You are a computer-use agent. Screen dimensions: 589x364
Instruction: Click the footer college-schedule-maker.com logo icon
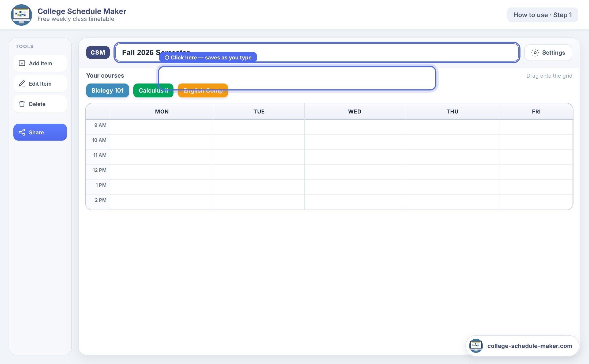point(476,346)
